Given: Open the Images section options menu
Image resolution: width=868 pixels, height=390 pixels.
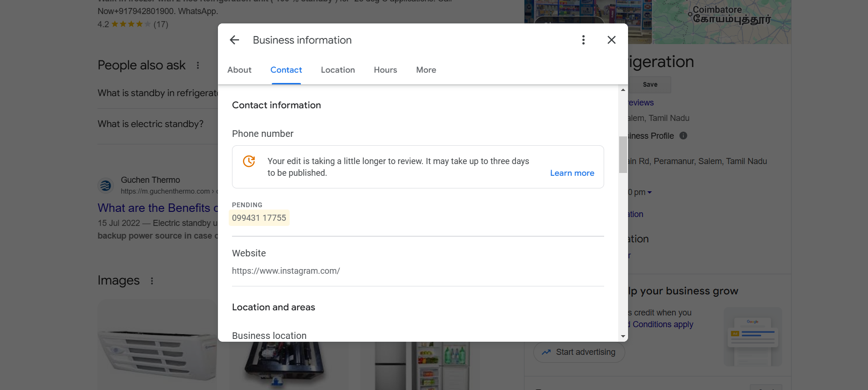Looking at the screenshot, I should coord(152,281).
